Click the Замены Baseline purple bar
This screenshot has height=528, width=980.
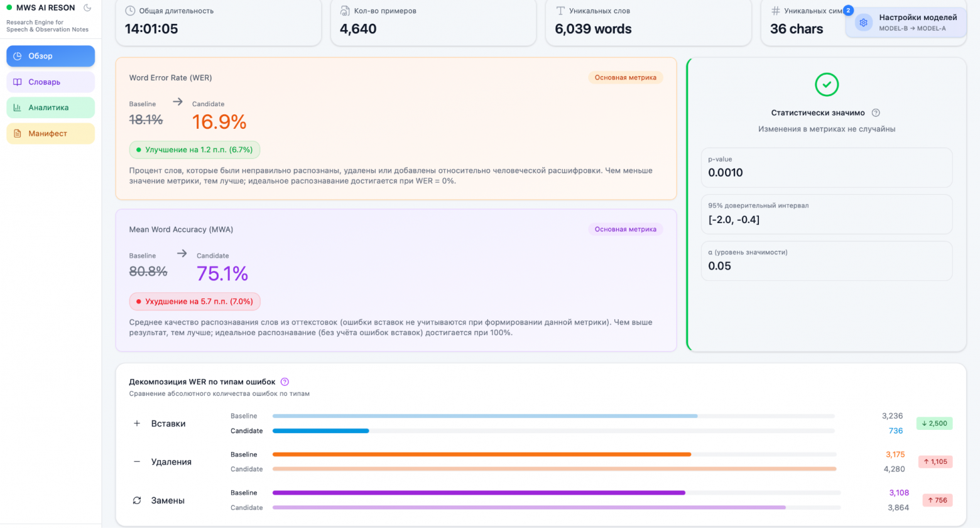(x=479, y=493)
